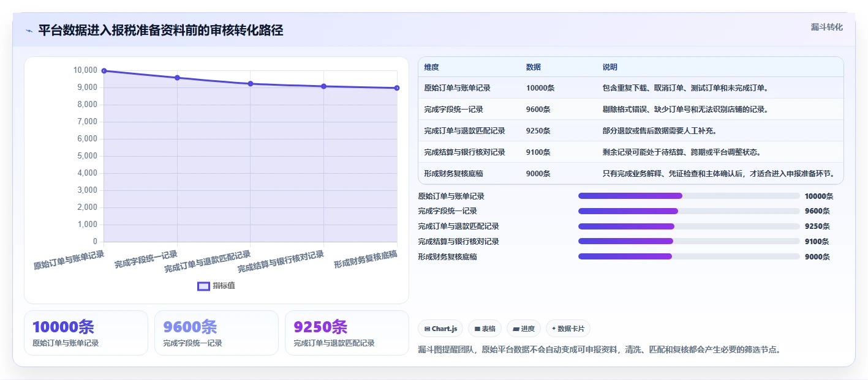Select the Chart.js tag chip
Viewport: 868px width, 380px height.
440,329
